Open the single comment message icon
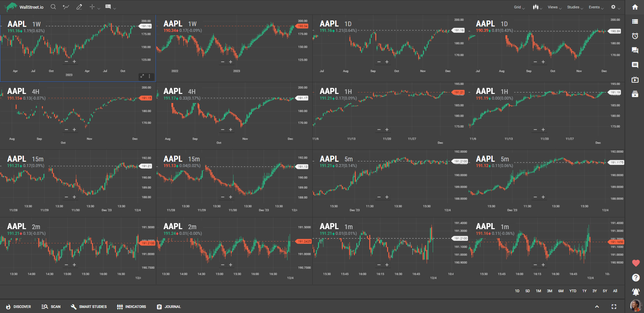 pyautogui.click(x=635, y=65)
